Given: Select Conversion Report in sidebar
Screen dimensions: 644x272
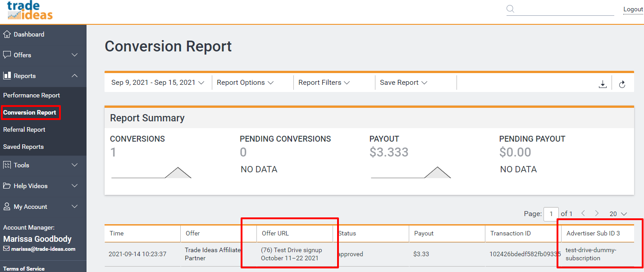Looking at the screenshot, I should coord(30,112).
